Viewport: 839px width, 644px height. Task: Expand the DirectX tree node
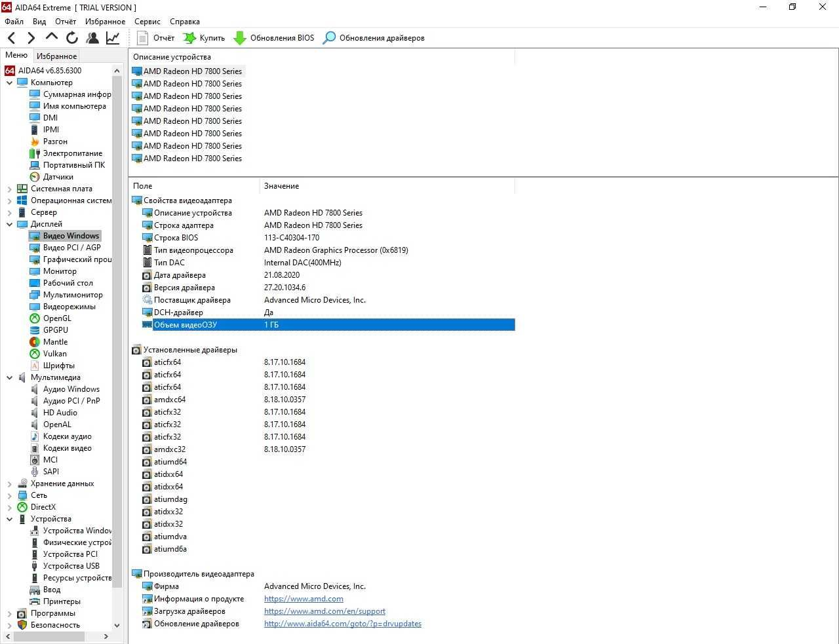(x=10, y=507)
